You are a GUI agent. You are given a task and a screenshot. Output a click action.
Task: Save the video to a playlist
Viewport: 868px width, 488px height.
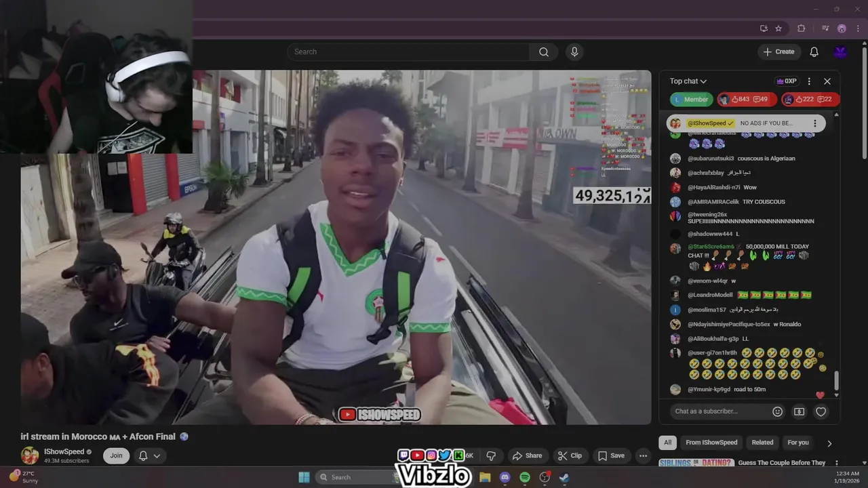coord(611,455)
